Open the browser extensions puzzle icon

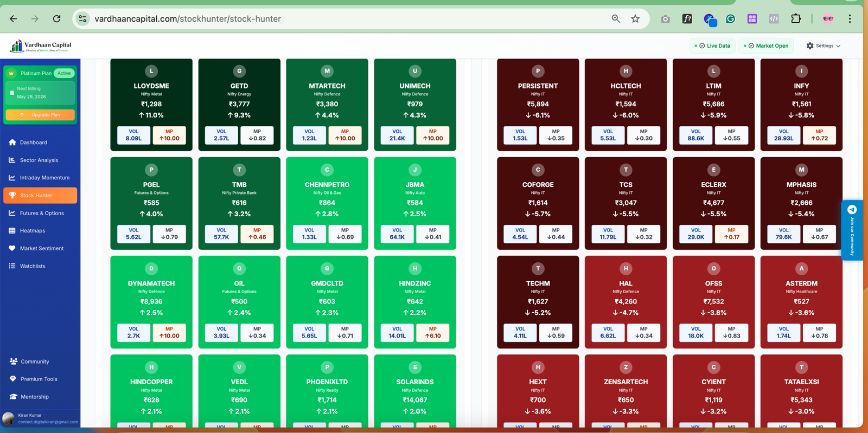(x=795, y=19)
